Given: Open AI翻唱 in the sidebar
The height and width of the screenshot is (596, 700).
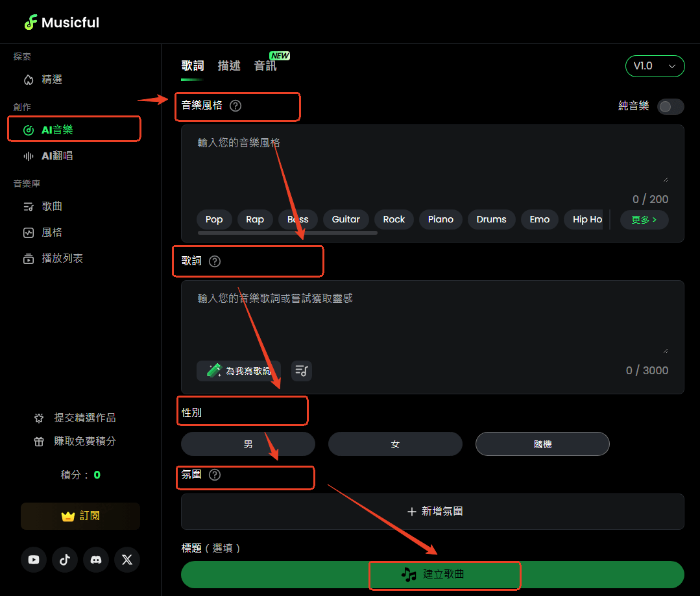Looking at the screenshot, I should pos(57,156).
